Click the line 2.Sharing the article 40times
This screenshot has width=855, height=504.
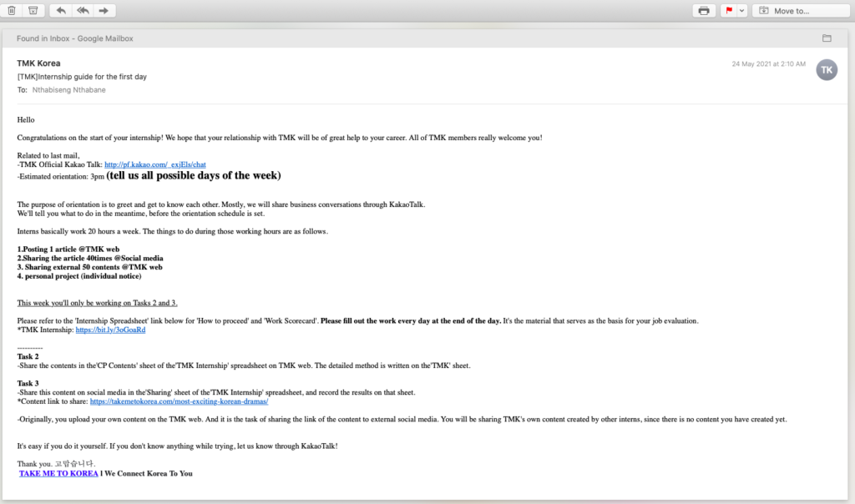(90, 259)
